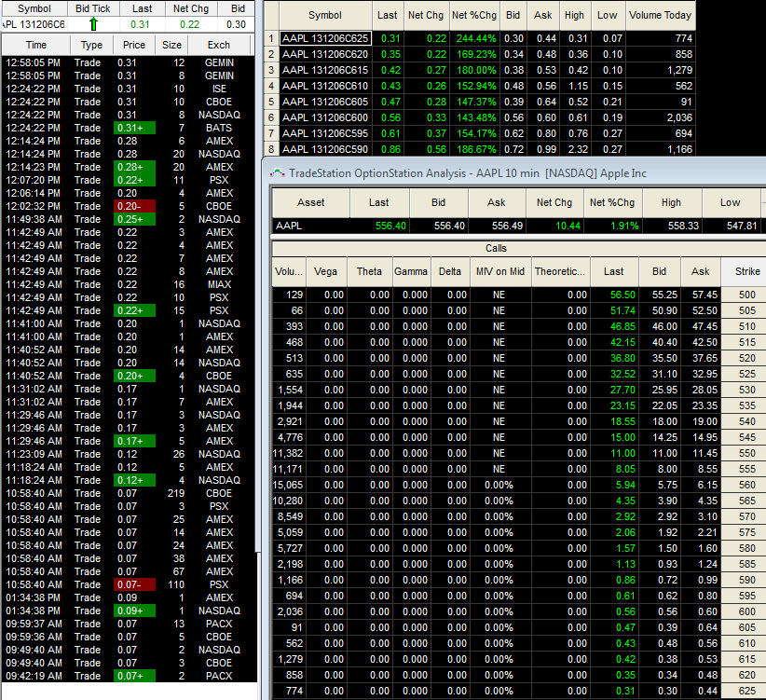Click the 12:07:20 PM PSX trade row
Screen dimensions: 766x700
[x=129, y=180]
